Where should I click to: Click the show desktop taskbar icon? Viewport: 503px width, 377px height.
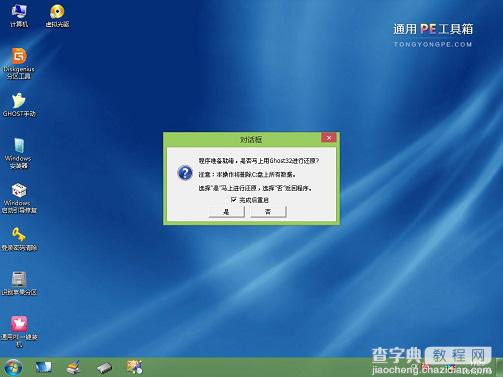click(44, 367)
